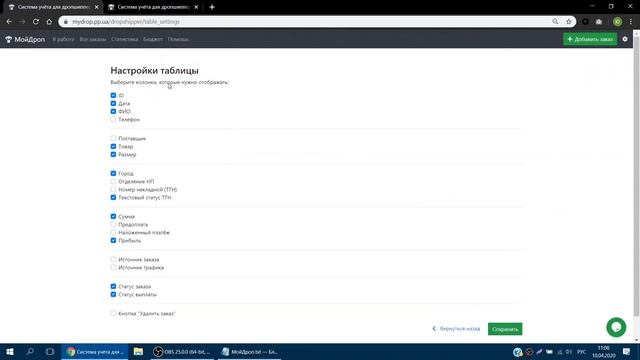Reload the page

pos(36,22)
